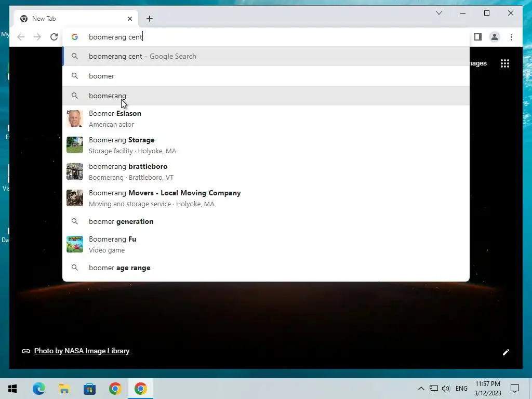Open the Windows Start menu
The width and height of the screenshot is (532, 399).
point(12,389)
